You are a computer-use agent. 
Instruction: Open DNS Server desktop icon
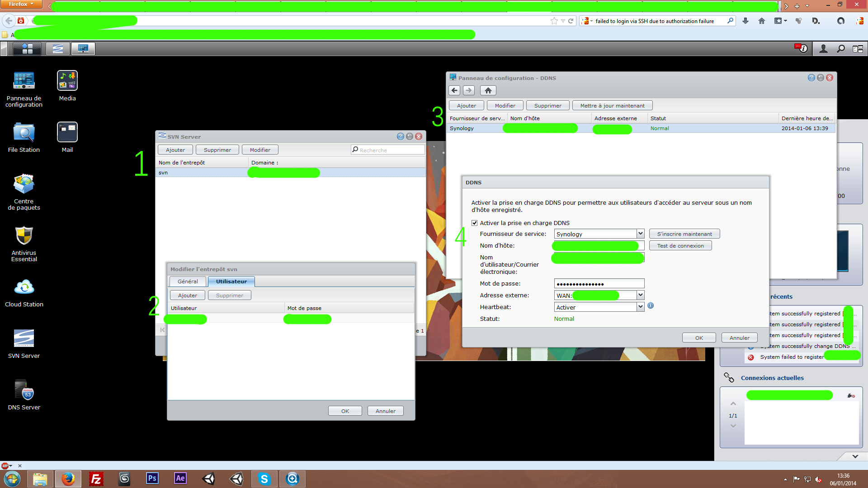(24, 395)
